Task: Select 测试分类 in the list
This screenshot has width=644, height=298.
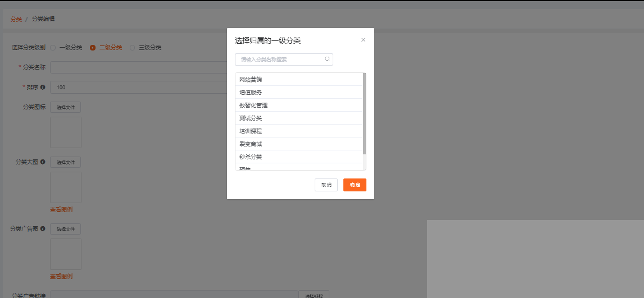Action: click(251, 118)
